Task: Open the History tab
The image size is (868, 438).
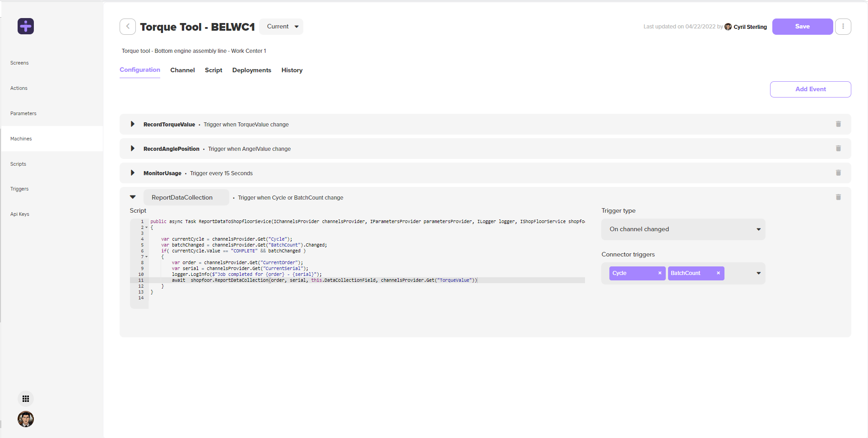Action: pyautogui.click(x=292, y=70)
